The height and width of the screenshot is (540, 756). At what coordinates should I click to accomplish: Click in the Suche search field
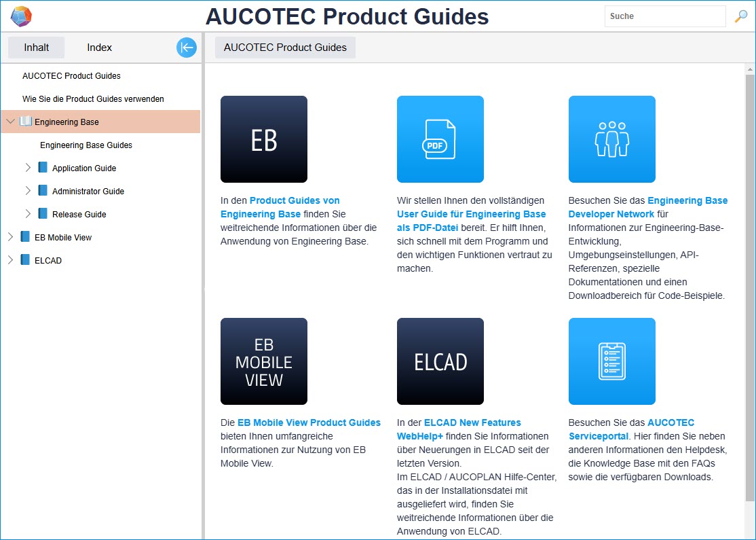[x=664, y=16]
